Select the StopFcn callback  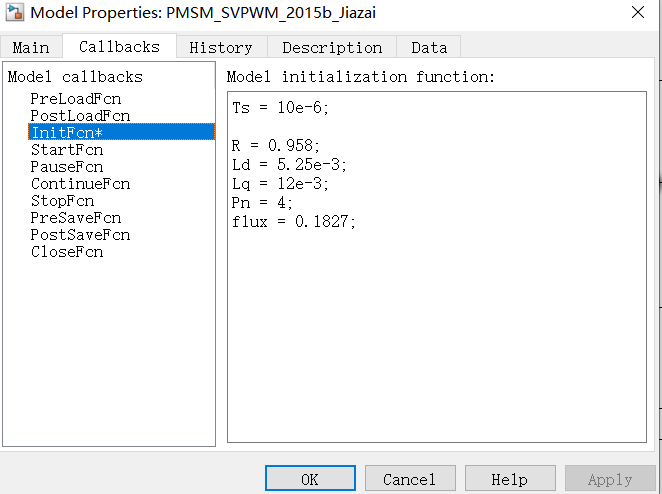[63, 200]
